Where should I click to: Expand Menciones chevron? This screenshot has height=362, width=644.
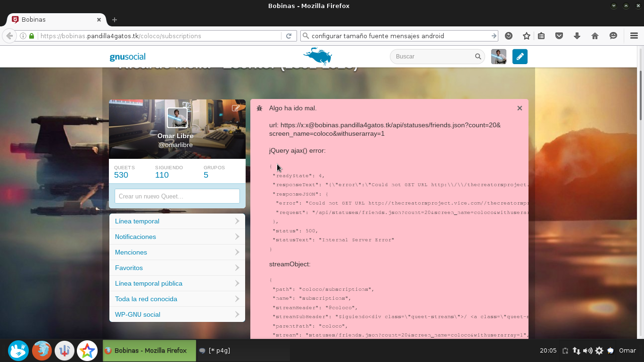click(237, 252)
